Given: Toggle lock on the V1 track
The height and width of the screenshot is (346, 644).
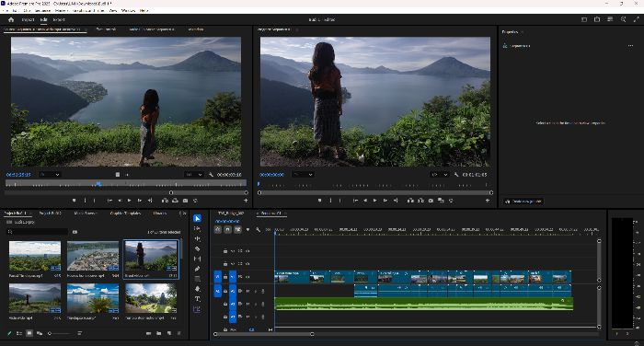Looking at the screenshot, I should (225, 277).
